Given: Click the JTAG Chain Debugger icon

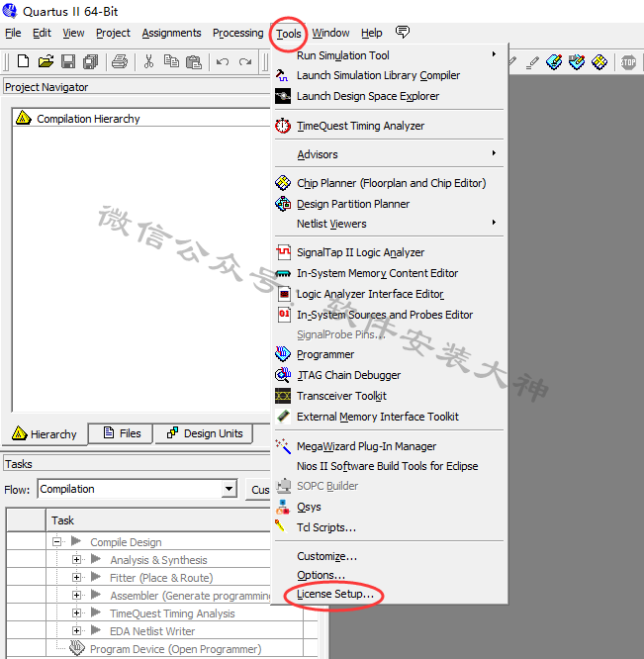Looking at the screenshot, I should 283,375.
